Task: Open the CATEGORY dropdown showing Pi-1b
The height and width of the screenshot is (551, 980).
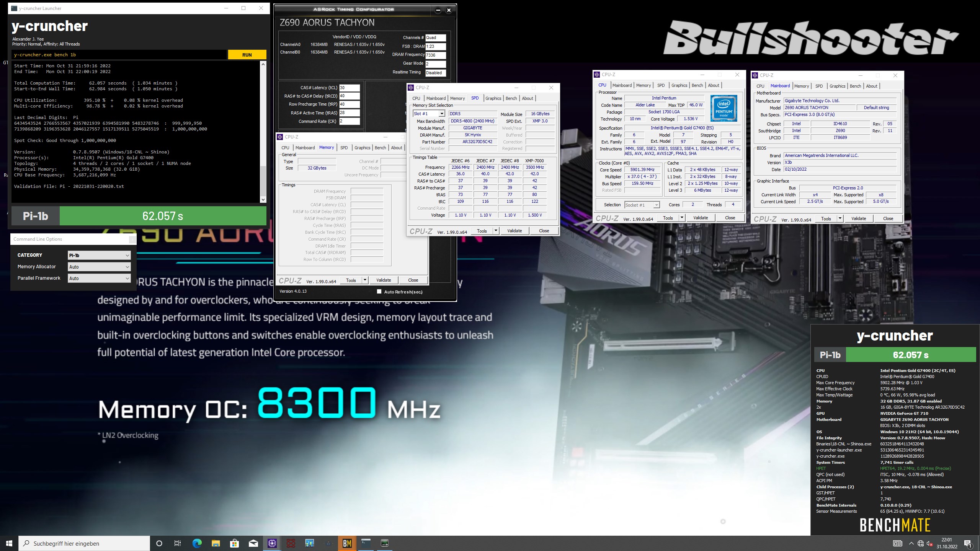Action: click(99, 255)
